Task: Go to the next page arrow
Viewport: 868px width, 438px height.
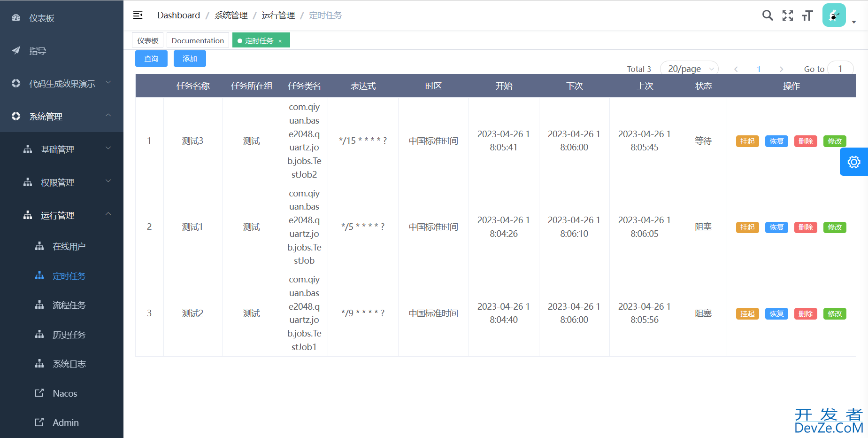Action: coord(781,69)
